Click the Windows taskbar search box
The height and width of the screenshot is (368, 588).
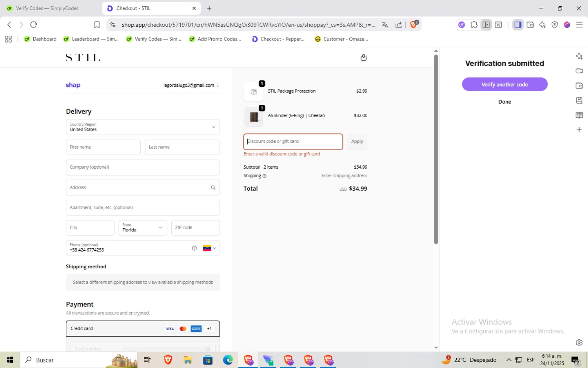tap(79, 360)
